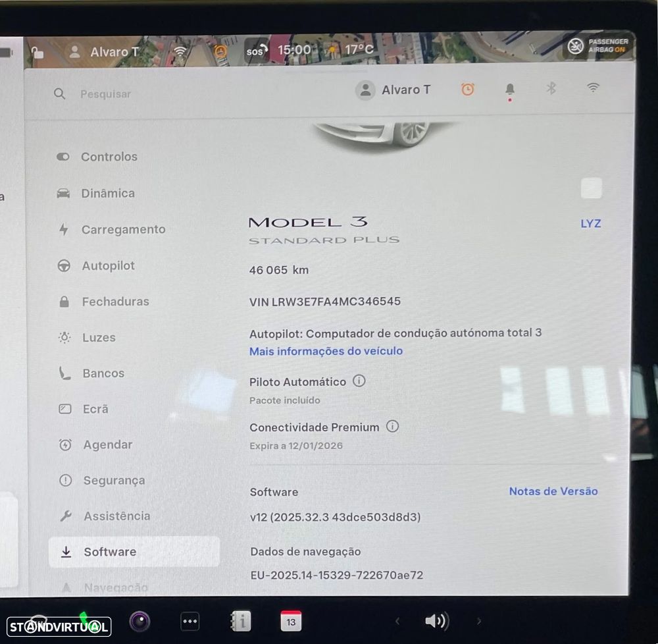Open the dashcam camera app icon
658x644 pixels.
coord(139,622)
